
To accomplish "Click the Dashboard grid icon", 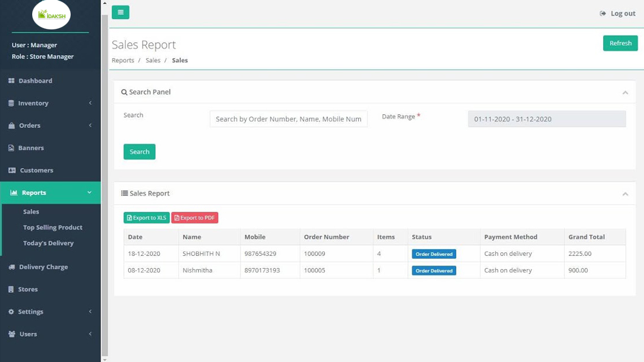I will (11, 81).
